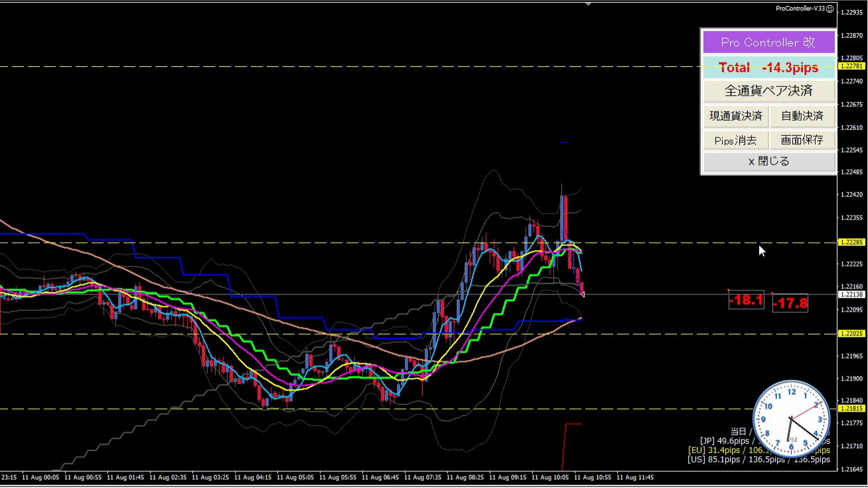Click the 1.22420 price scale value
The width and height of the screenshot is (868, 488).
pyautogui.click(x=853, y=195)
